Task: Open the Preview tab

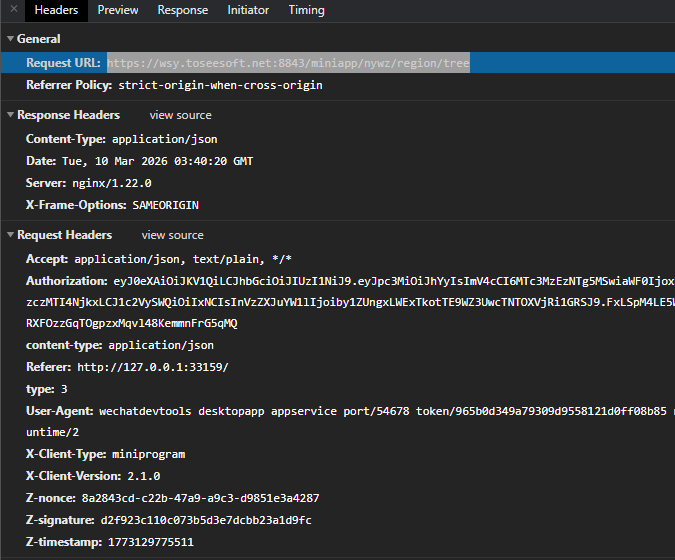Action: (x=118, y=10)
